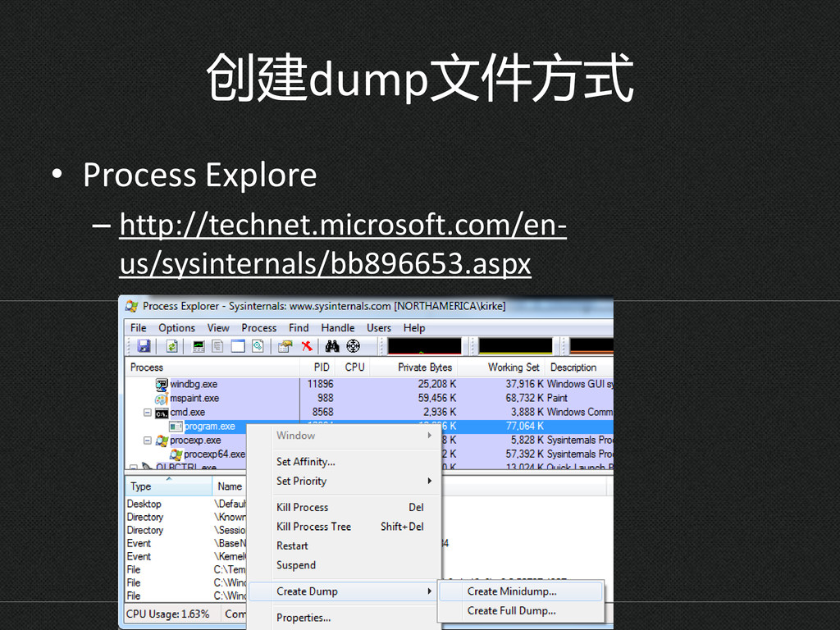
Task: Click the 68,732 K working set value
Action: click(525, 398)
